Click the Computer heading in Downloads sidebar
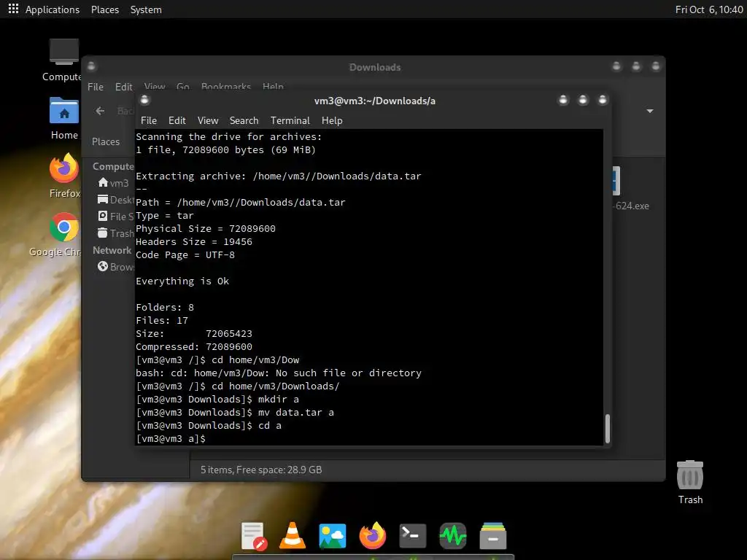The height and width of the screenshot is (560, 747). point(113,166)
